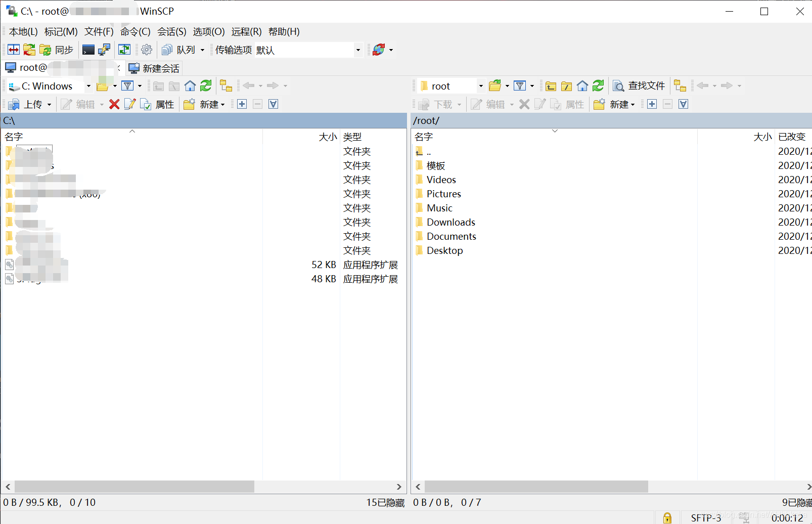Open local 属性 properties button
The image size is (812, 524).
click(158, 104)
